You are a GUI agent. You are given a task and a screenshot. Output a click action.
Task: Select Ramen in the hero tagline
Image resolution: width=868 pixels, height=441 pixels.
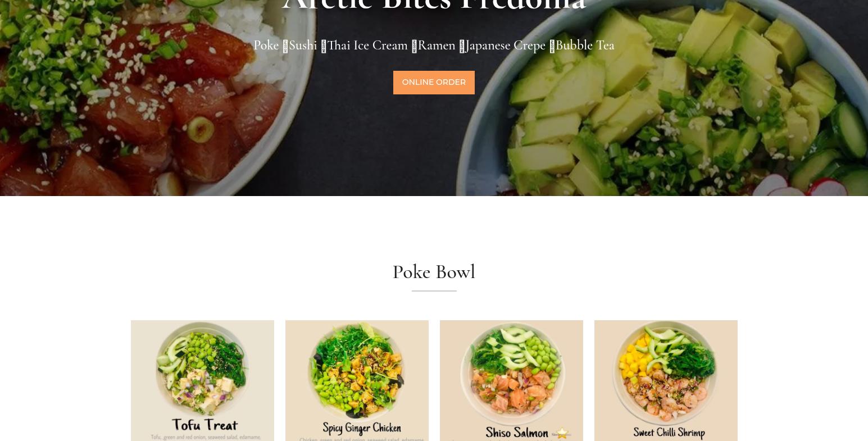coord(437,46)
